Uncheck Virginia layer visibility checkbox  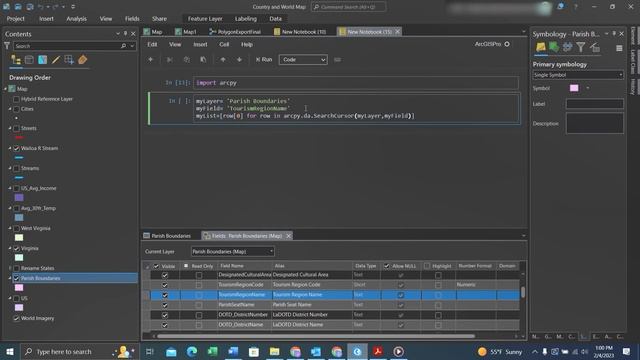16,248
